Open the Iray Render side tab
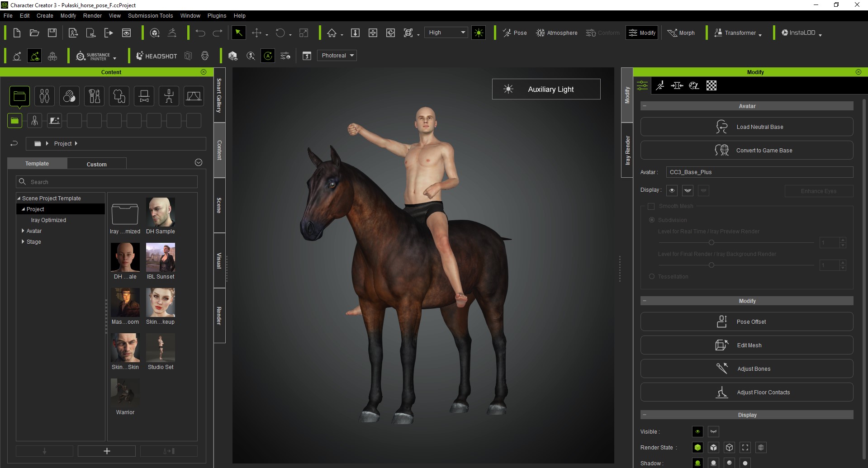 point(627,150)
